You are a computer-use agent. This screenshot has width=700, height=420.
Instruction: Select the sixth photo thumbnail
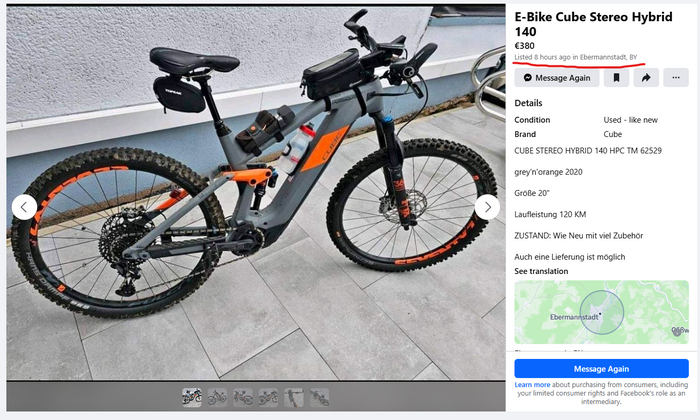319,397
